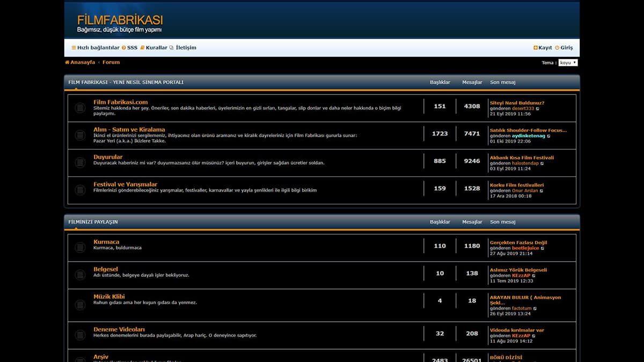Open the Belgesel forum section
The width and height of the screenshot is (644, 362).
point(105,269)
